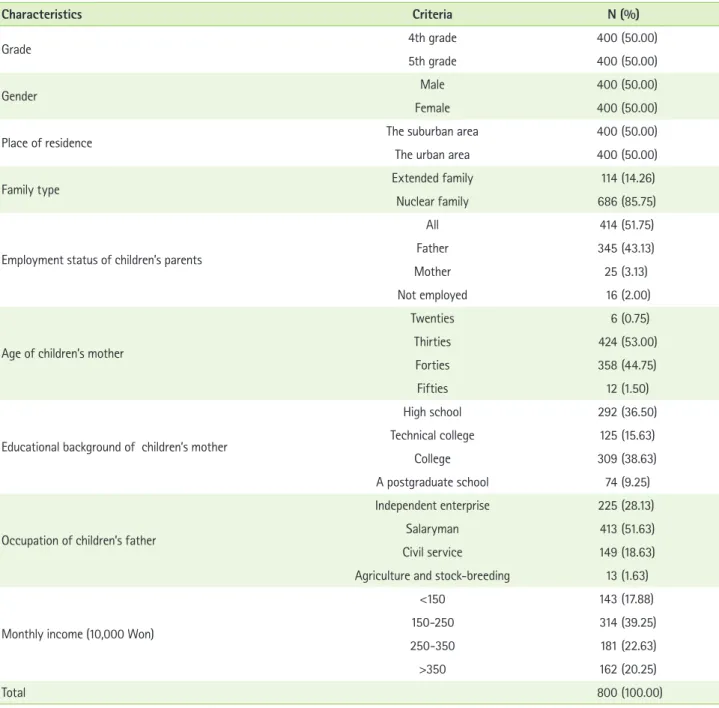Click the value 74 (9.25)
The width and height of the screenshot is (719, 708).
pyautogui.click(x=627, y=482)
